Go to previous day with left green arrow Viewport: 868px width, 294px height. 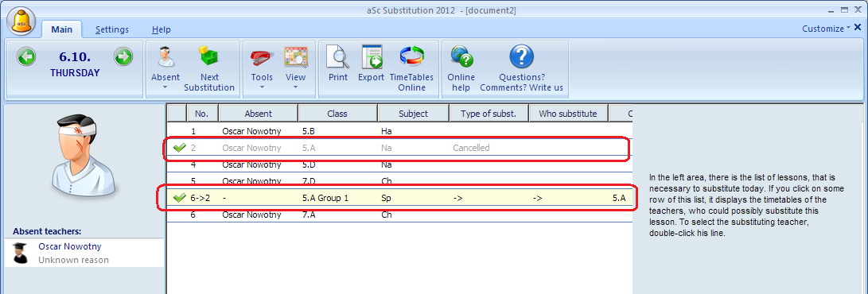click(x=25, y=56)
